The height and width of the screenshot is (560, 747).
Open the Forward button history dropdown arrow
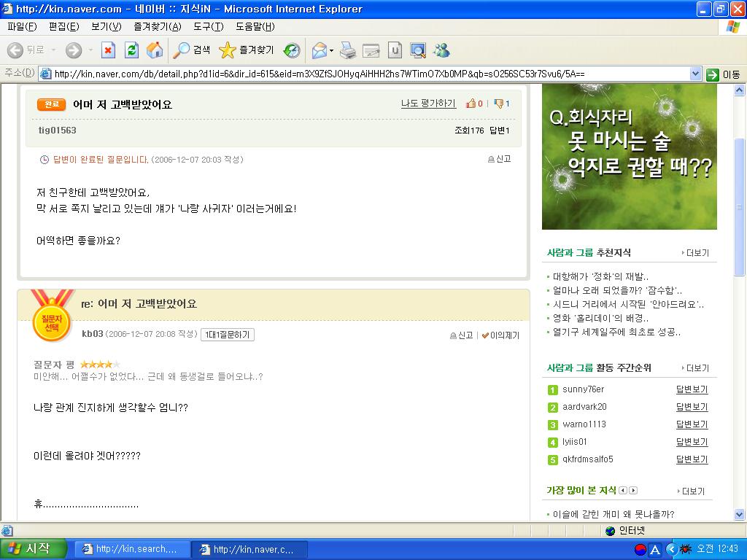pos(90,50)
